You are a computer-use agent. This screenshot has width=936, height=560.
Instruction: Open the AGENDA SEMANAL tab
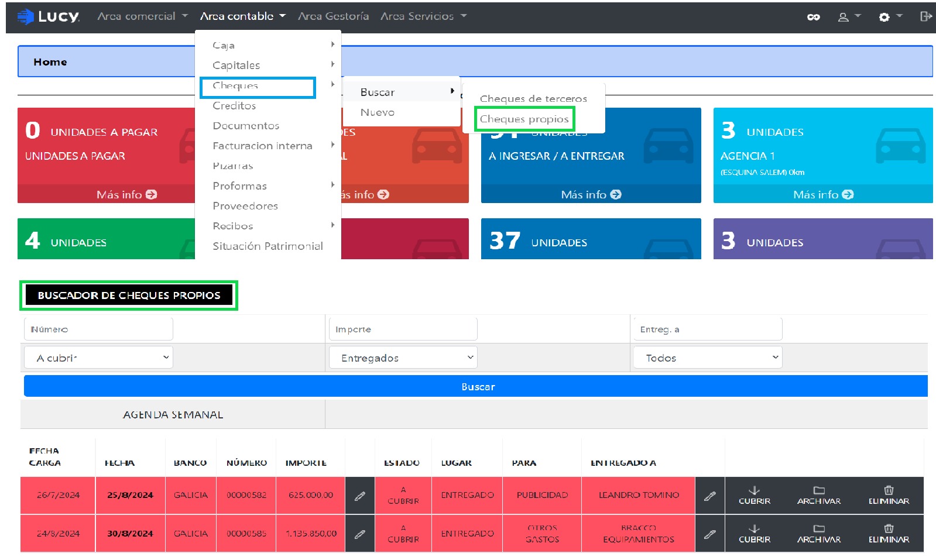[x=173, y=415]
